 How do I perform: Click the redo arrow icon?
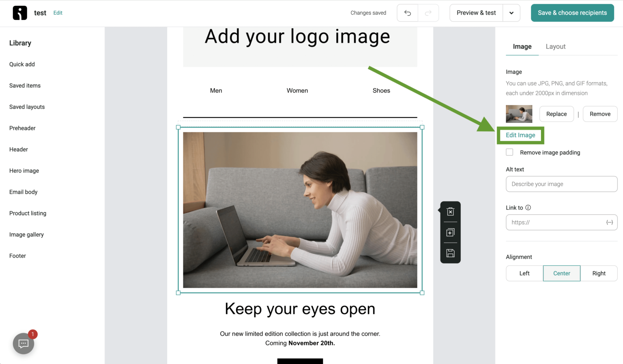[428, 13]
